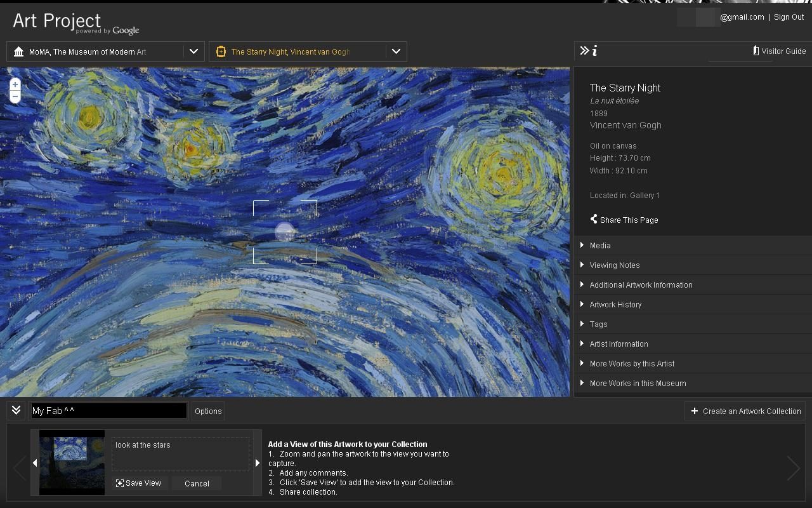Zoom in with the plus button
The image size is (812, 508).
tap(15, 84)
